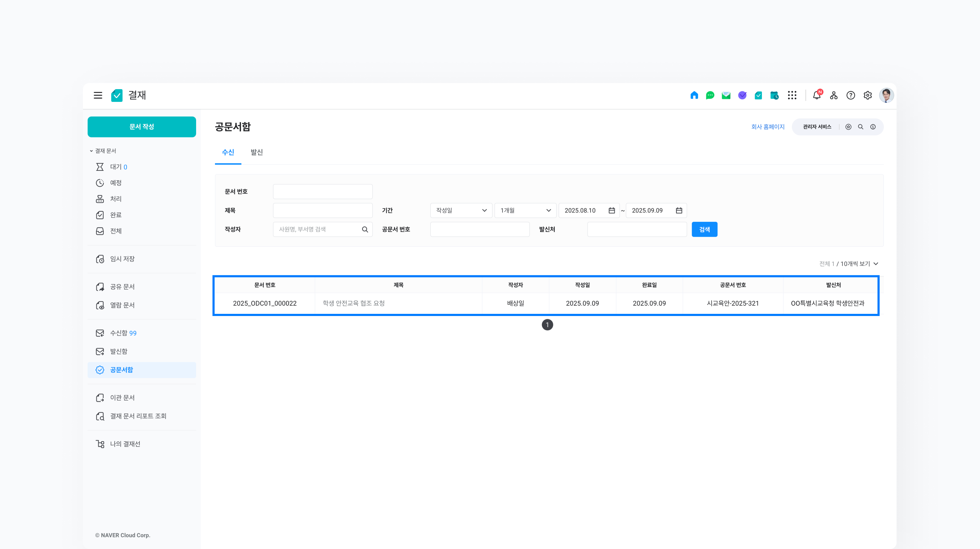Open the 회사 홈페이지 link

[x=768, y=127]
